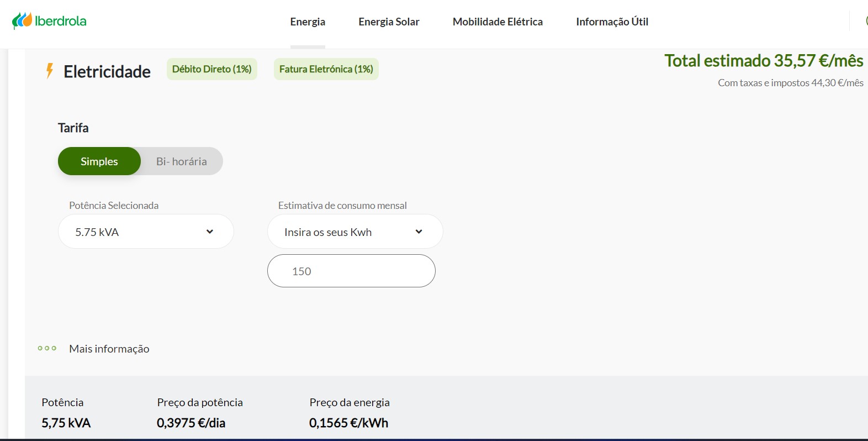
Task: Click the Com taxas e impostos price text
Action: coord(790,83)
